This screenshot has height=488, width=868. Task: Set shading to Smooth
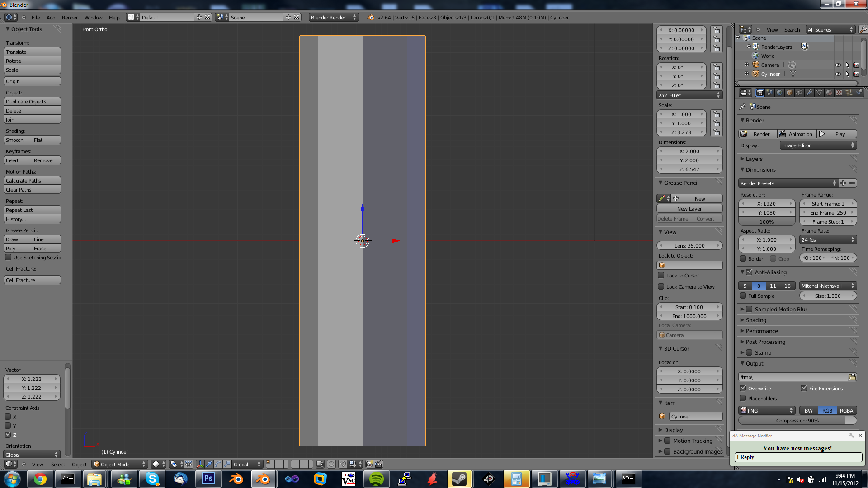point(18,140)
